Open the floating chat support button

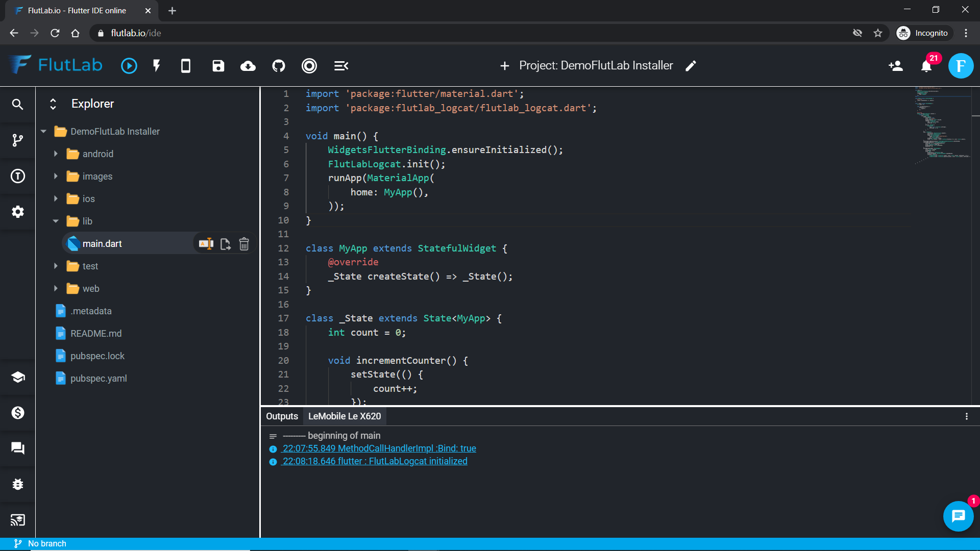point(959,516)
